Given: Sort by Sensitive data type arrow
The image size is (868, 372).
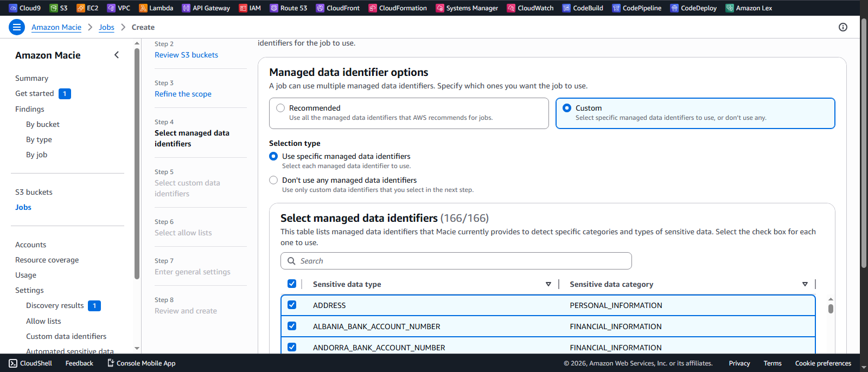Looking at the screenshot, I should 548,284.
